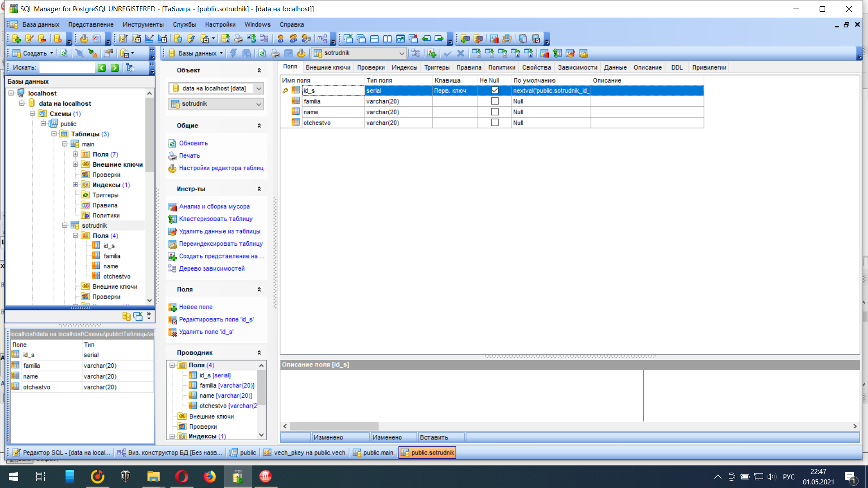Open the Справка menu
This screenshot has width=868, height=488.
click(x=292, y=24)
